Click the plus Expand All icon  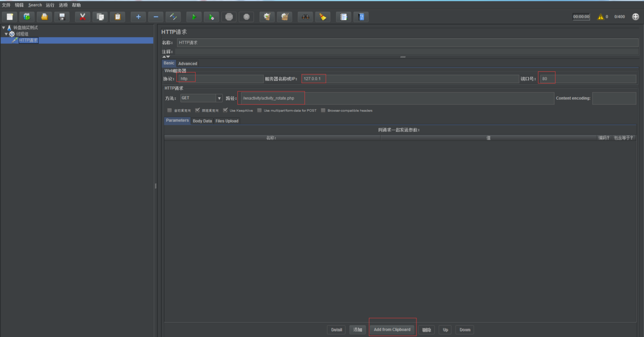[138, 17]
